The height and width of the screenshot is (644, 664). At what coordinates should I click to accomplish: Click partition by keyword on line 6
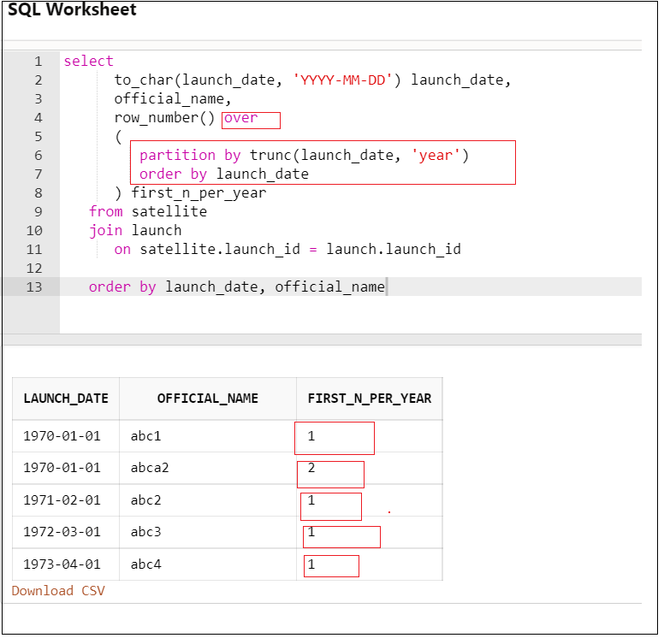(x=190, y=156)
